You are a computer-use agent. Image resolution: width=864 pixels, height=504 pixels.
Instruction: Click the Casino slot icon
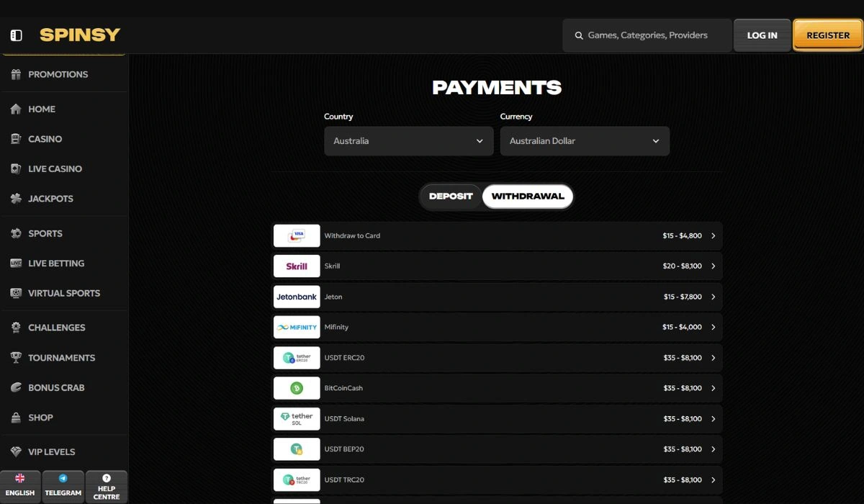click(16, 139)
